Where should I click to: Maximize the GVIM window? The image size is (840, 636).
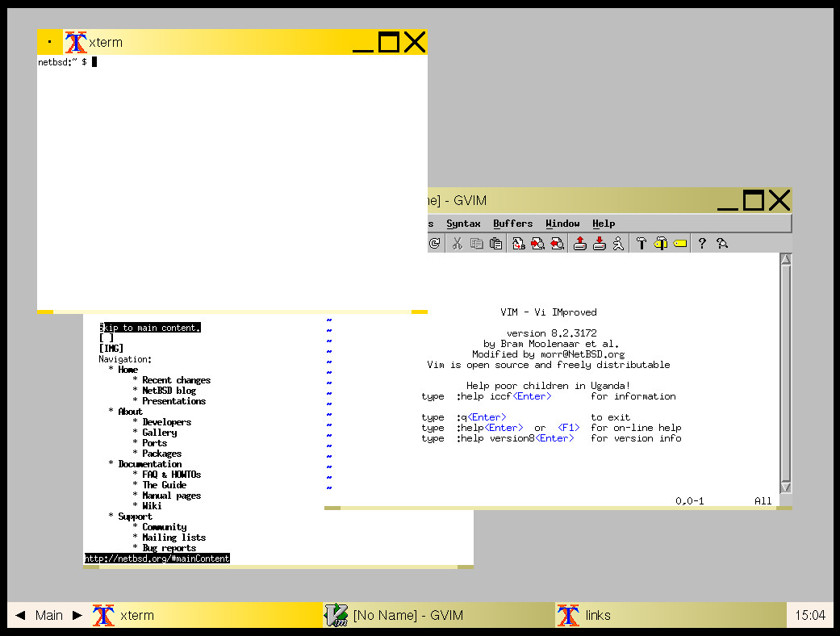pos(753,200)
